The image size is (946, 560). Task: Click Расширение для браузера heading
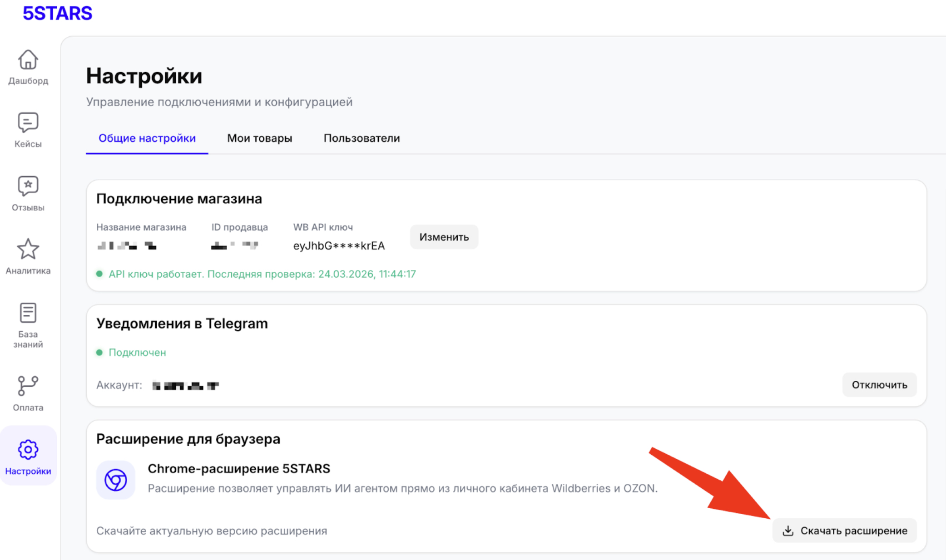pos(188,439)
